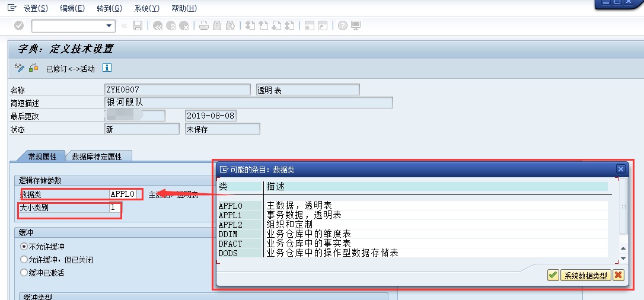This screenshot has height=300, width=644.
Task: Click the Help question mark icon
Action: (343, 26)
